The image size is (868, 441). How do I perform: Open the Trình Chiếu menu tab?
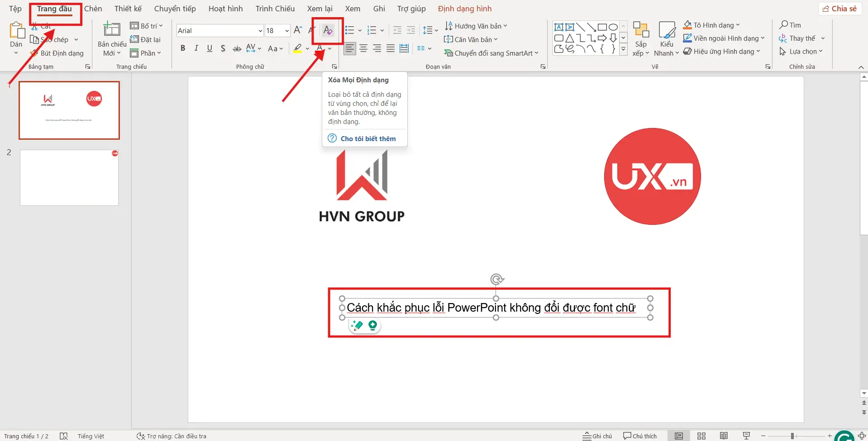point(275,8)
